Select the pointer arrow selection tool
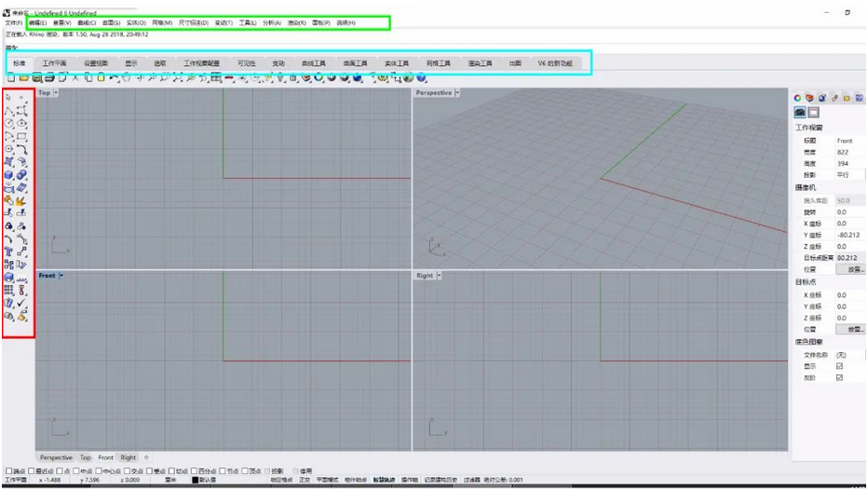 coord(8,97)
